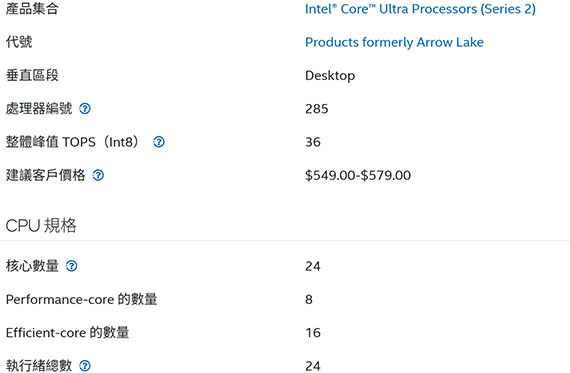Click the Performance-core count value 8
The width and height of the screenshot is (570, 373).
[309, 300]
